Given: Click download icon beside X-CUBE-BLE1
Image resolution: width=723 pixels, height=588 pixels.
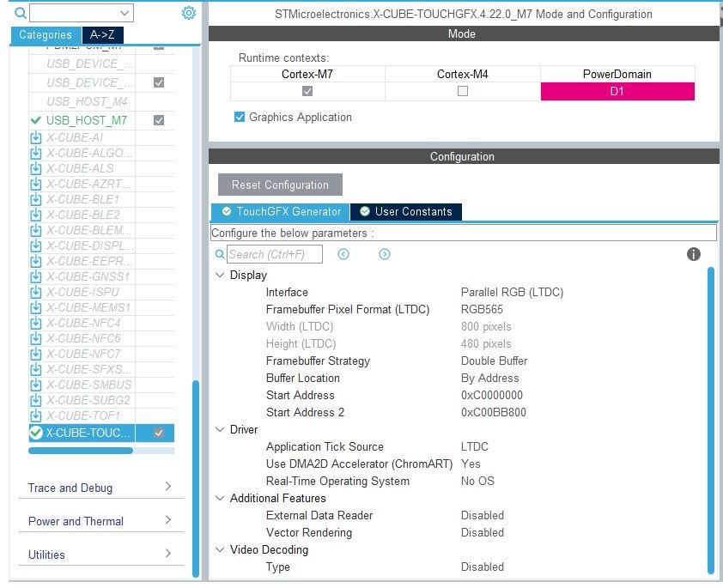Looking at the screenshot, I should click(x=35, y=199).
